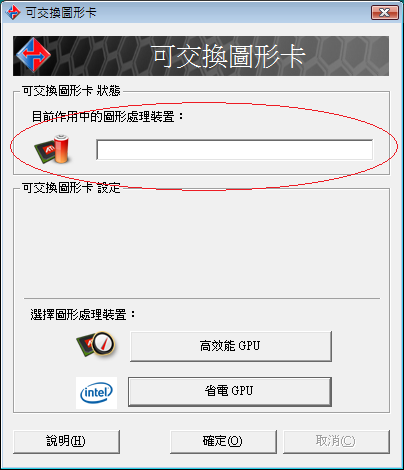Image resolution: width=404 pixels, height=470 pixels.
Task: Click the red-blue arrow icon in title bar
Action: tap(13, 13)
